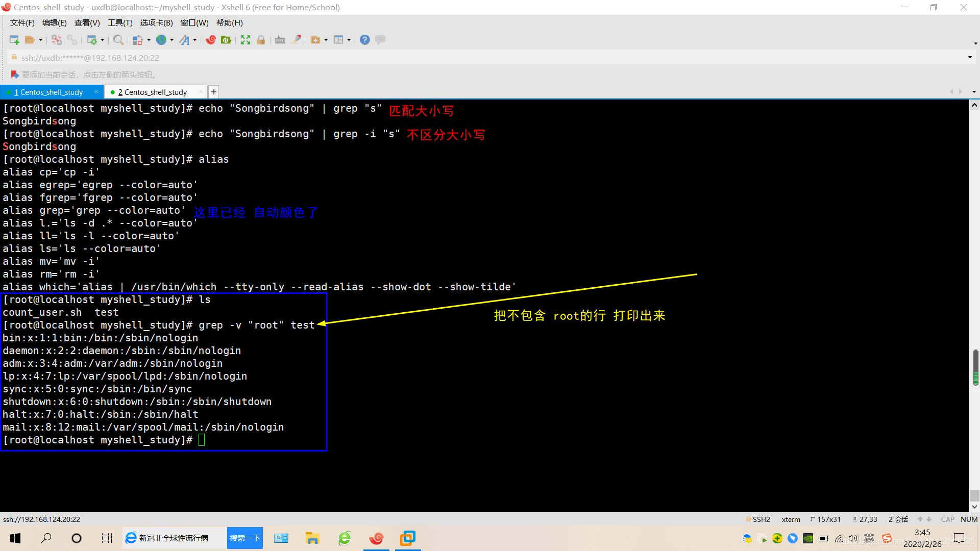Expand the folder-plus dropdown arrow
This screenshot has width=980, height=551.
(326, 40)
